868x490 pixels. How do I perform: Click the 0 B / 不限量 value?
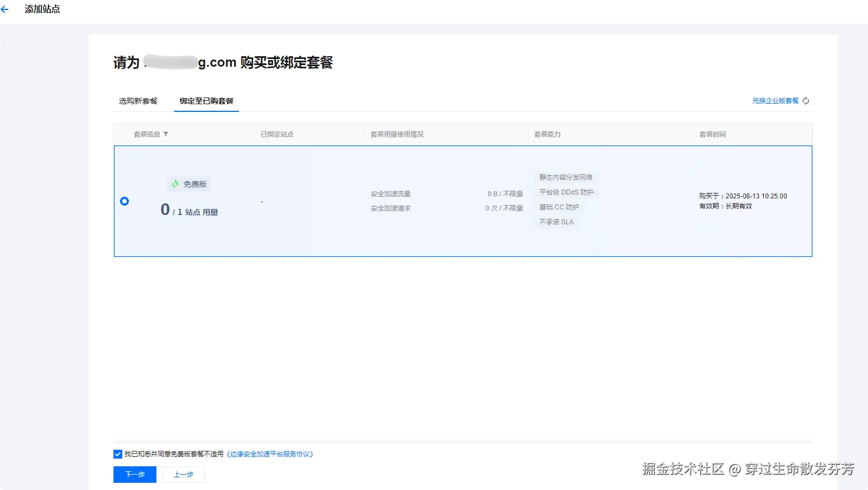point(505,194)
